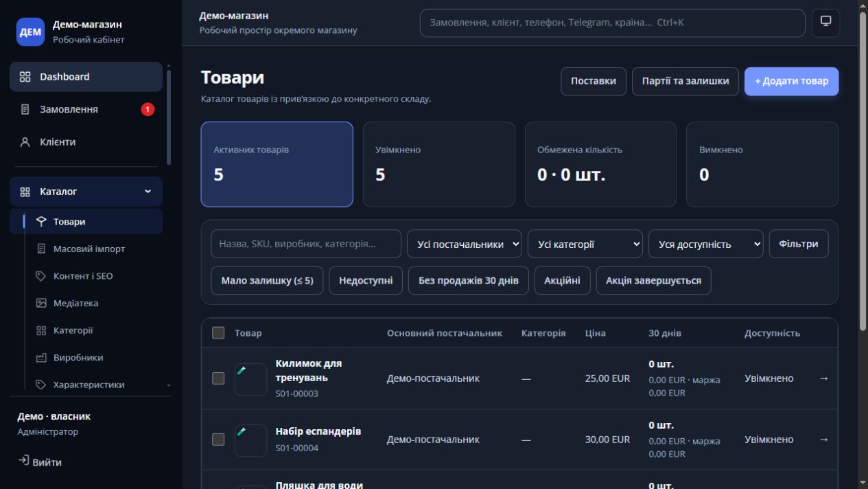Image resolution: width=868 pixels, height=489 pixels.
Task: Focus the Назва, SKU product search field
Action: (x=306, y=244)
